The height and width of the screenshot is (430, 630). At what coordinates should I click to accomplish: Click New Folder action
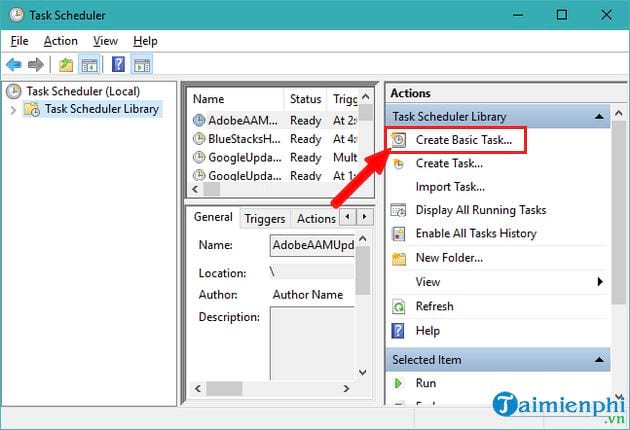pos(449,258)
